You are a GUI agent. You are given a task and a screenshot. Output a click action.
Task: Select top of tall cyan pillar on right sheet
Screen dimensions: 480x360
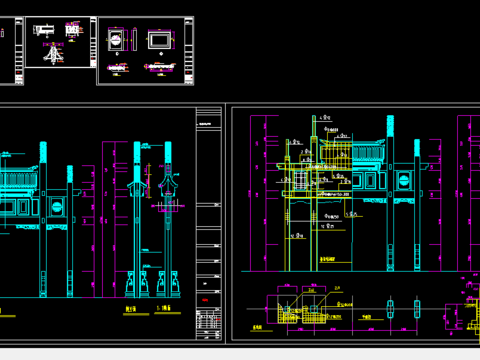390,126
